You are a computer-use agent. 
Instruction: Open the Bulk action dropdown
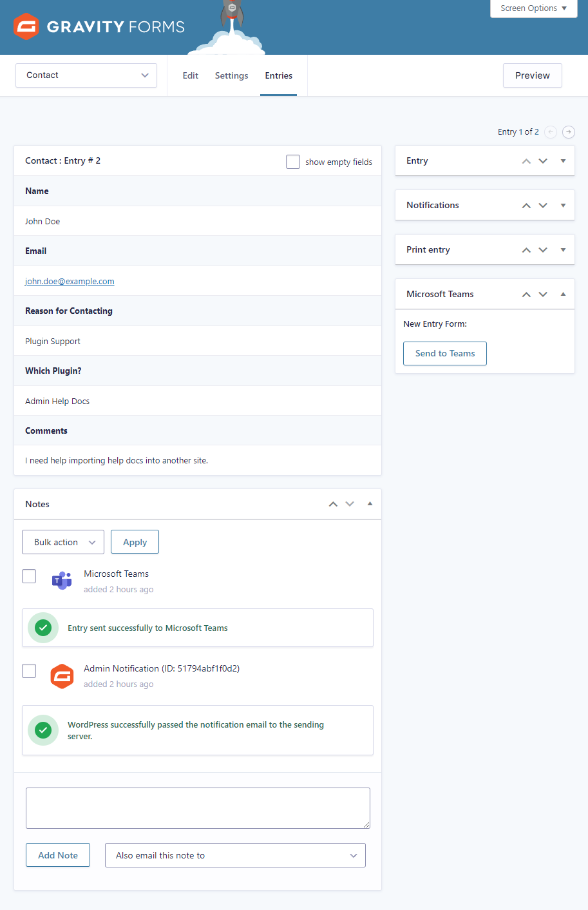(x=62, y=541)
